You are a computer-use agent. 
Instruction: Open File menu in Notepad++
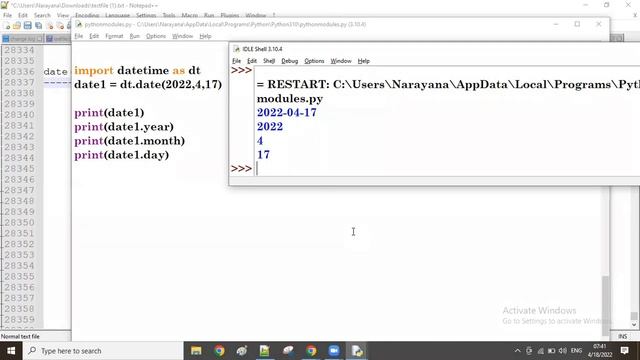coord(7,15)
